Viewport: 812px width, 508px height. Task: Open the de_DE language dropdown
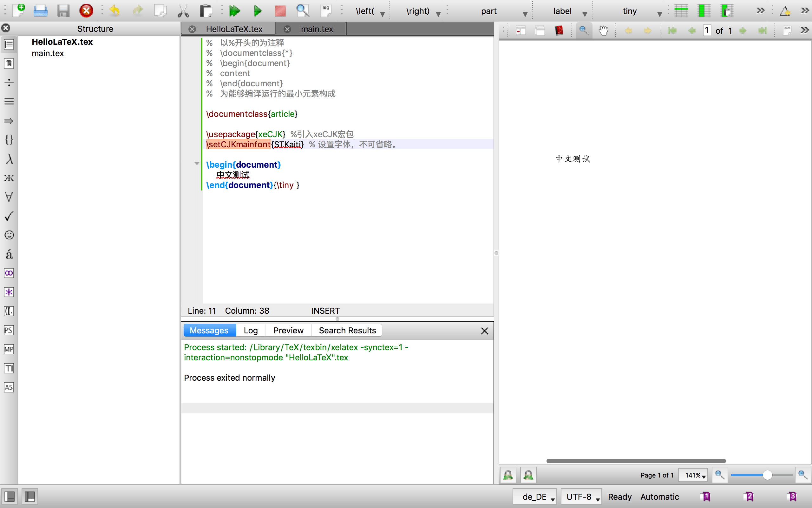(535, 497)
